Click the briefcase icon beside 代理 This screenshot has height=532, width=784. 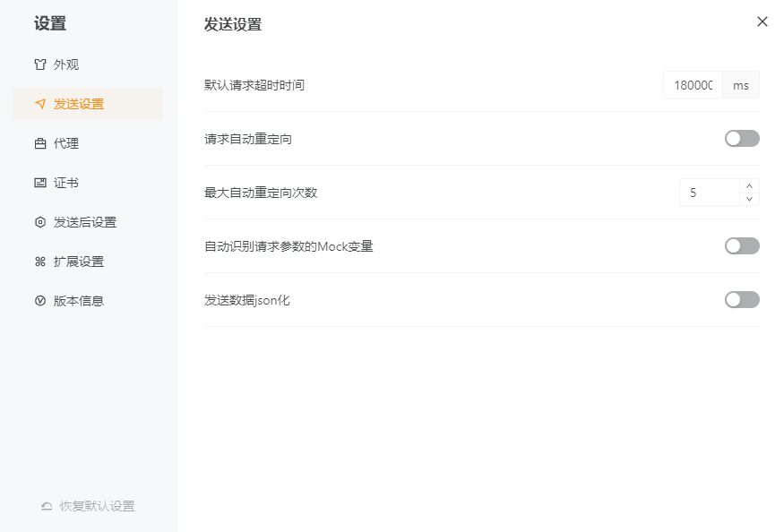[40, 143]
